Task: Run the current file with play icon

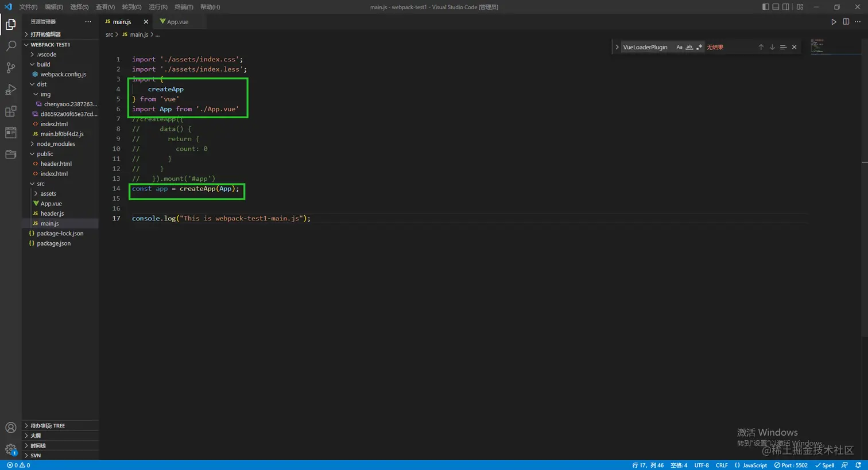Action: point(834,22)
